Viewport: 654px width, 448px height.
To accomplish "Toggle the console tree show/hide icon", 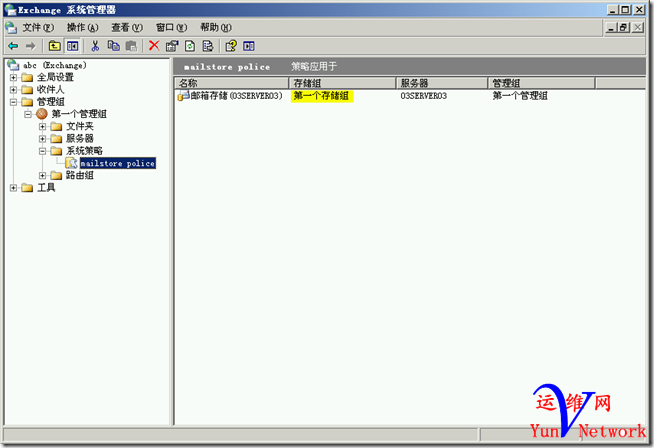I will 73,46.
